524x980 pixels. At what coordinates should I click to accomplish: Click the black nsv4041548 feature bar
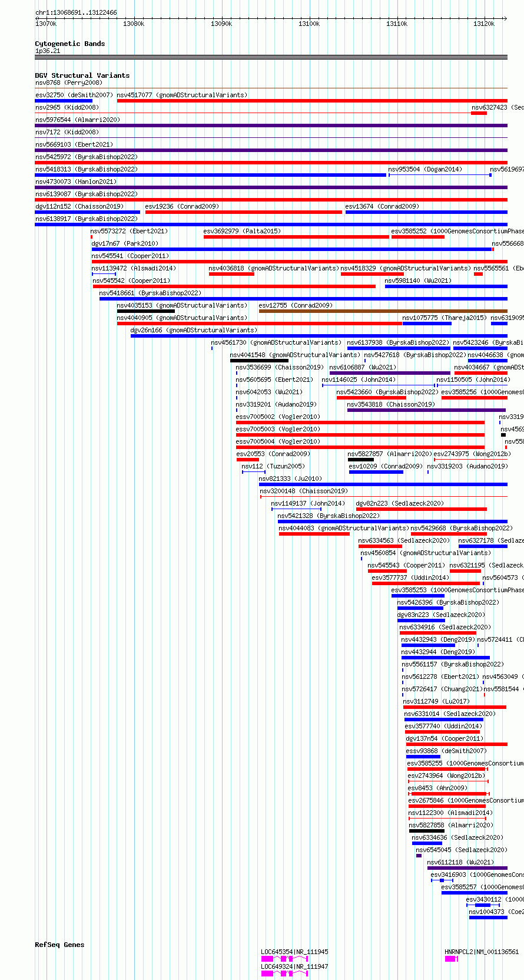click(x=259, y=361)
